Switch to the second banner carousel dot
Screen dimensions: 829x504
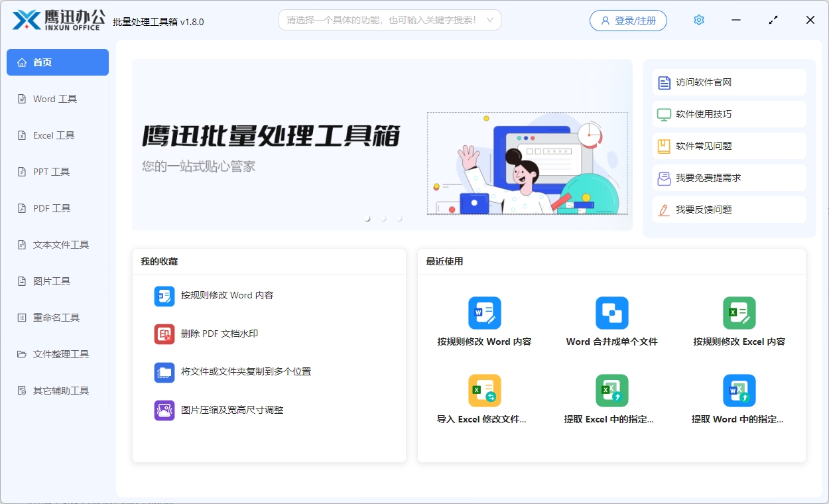pyautogui.click(x=383, y=218)
